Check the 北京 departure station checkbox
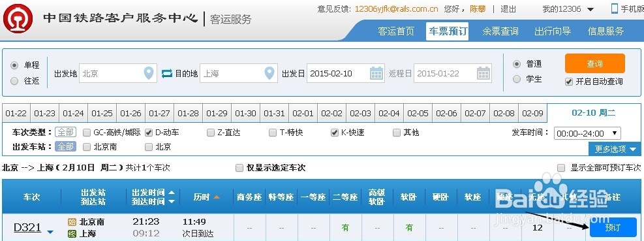The image size is (644, 241). coord(149,147)
